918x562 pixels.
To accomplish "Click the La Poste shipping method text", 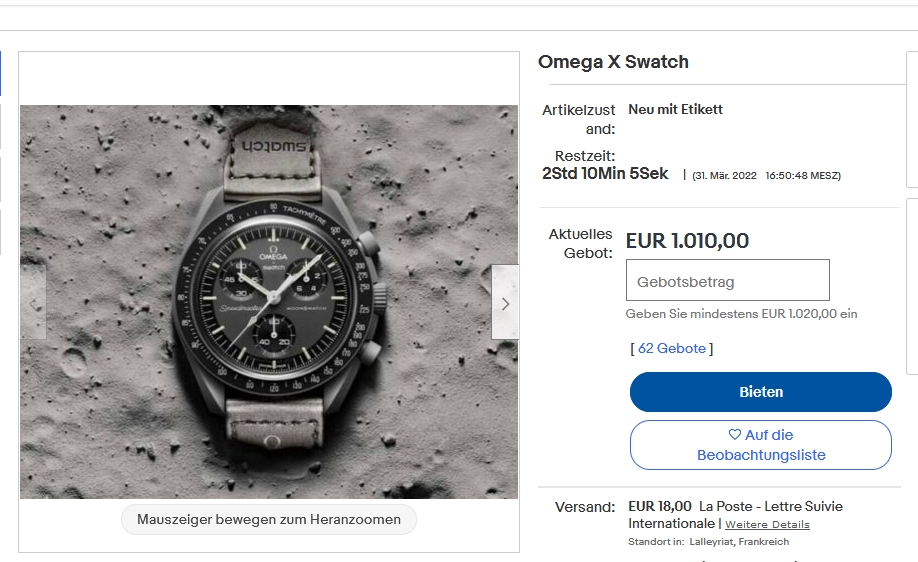I will click(x=771, y=507).
